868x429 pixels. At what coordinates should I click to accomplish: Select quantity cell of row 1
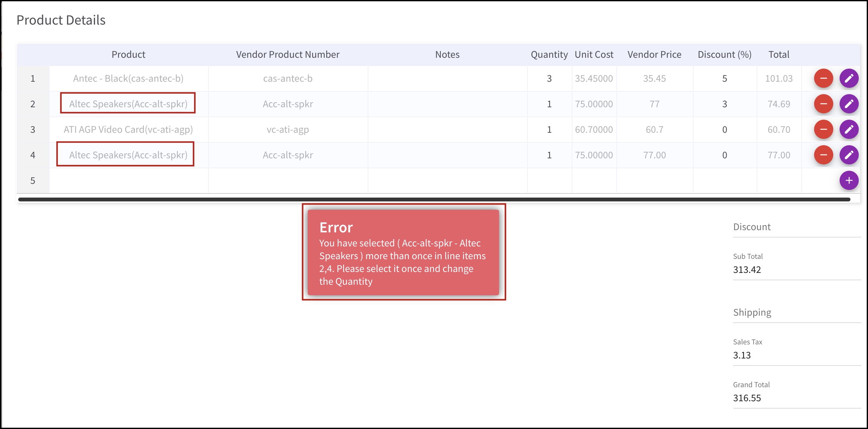(549, 79)
